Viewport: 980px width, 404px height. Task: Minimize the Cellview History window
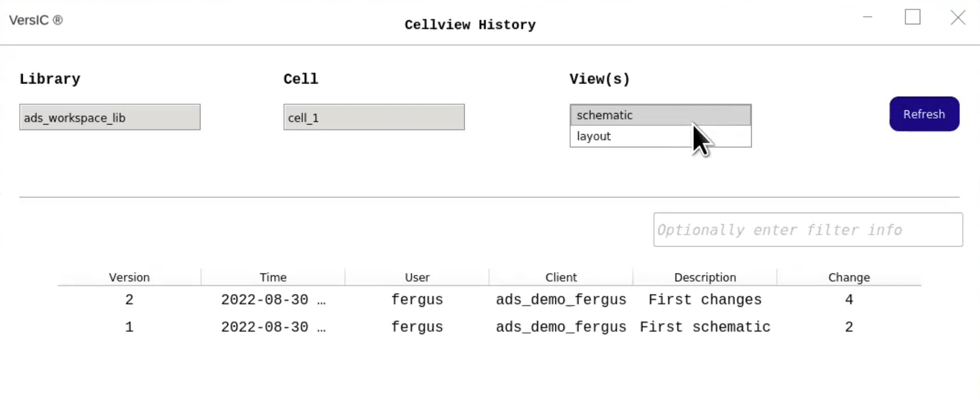[868, 17]
